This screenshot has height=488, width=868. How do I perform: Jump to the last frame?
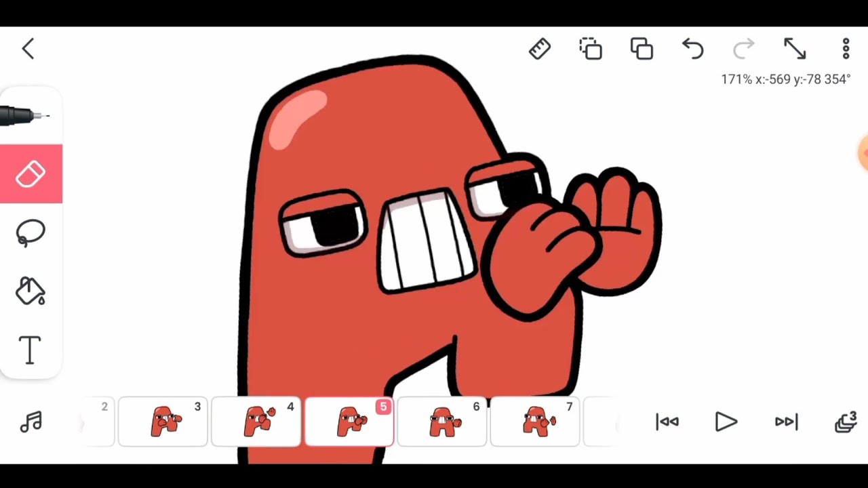point(786,422)
